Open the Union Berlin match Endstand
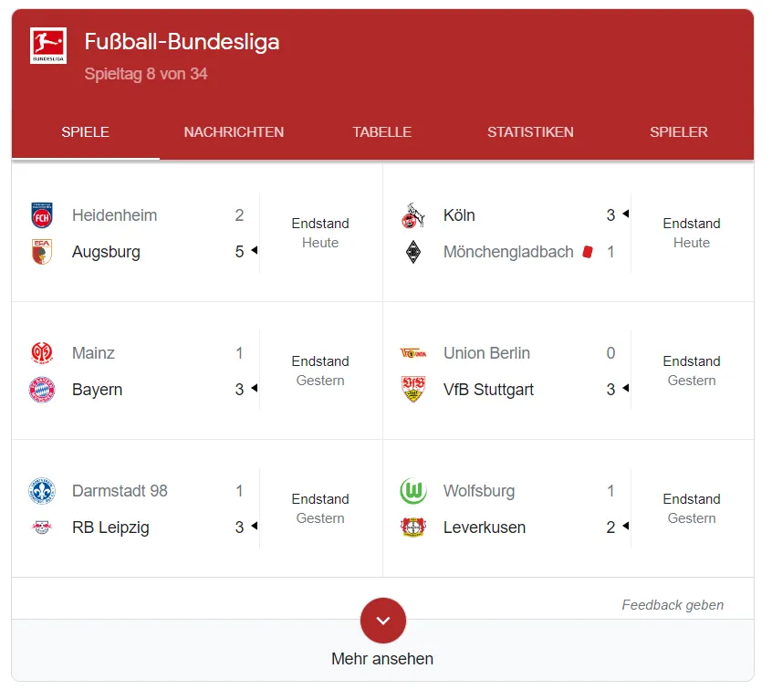This screenshot has width=772, height=700. coord(692,361)
